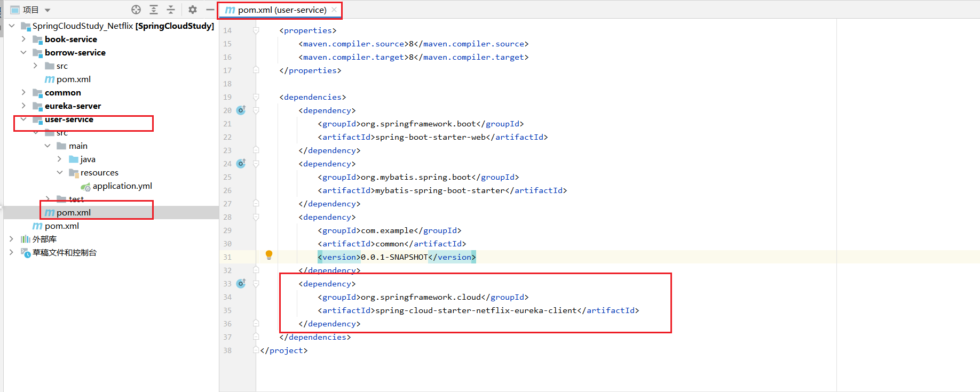Expand the eureka-server module
The height and width of the screenshot is (392, 980).
(x=23, y=106)
